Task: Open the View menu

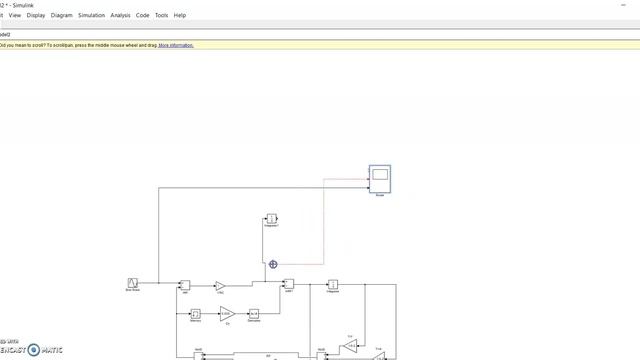Action: point(15,15)
